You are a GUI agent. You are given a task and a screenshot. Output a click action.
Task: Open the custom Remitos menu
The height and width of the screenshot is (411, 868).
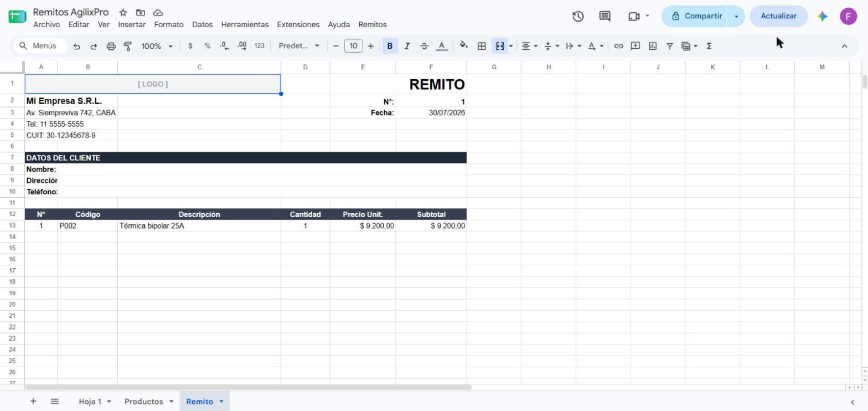(373, 24)
